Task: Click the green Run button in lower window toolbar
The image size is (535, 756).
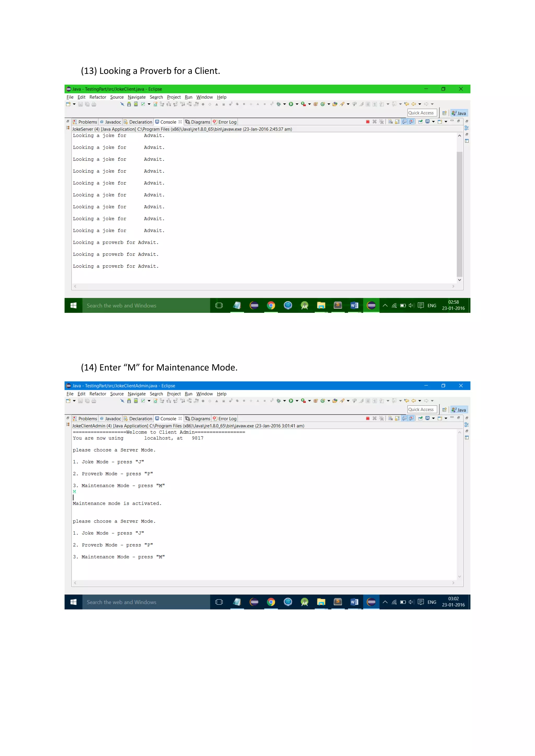Action: point(291,401)
